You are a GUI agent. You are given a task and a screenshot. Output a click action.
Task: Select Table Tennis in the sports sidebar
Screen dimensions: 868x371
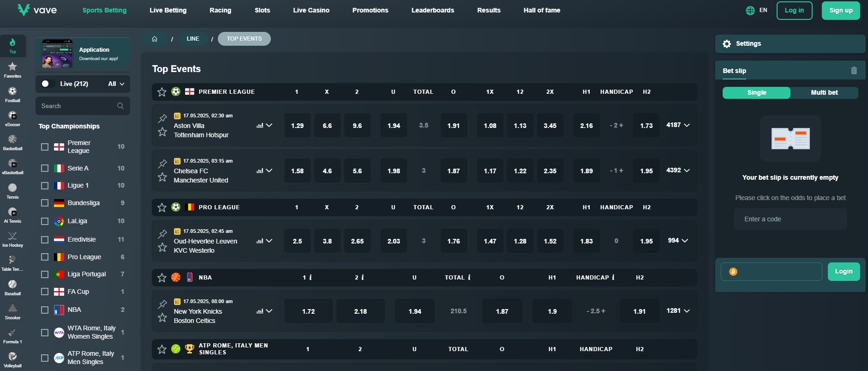pos(12,262)
